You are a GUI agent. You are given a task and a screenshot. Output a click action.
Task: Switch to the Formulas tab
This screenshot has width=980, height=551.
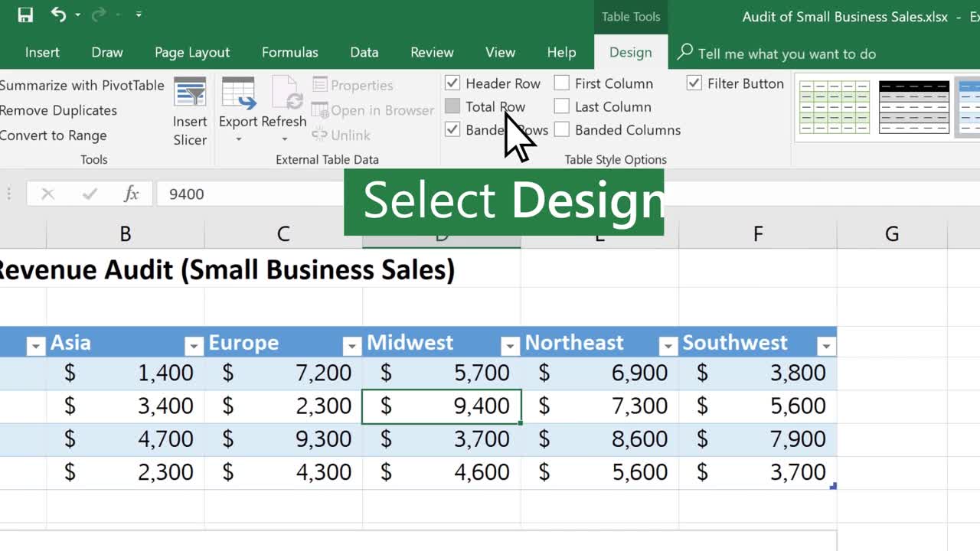pos(290,52)
